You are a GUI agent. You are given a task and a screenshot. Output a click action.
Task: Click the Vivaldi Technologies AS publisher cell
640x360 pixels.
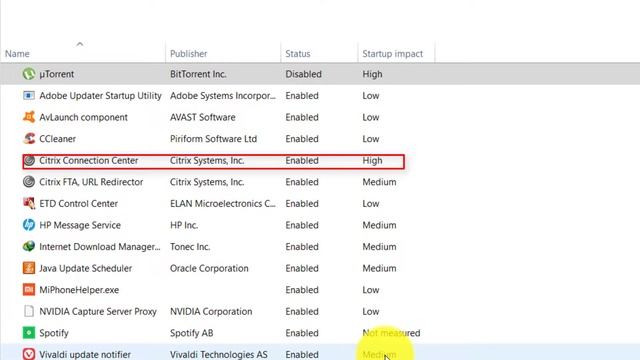[219, 354]
